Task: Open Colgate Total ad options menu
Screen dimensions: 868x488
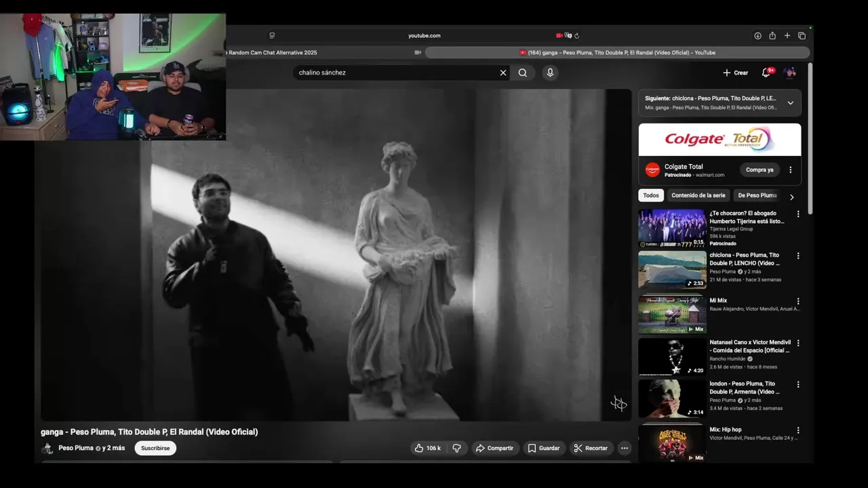Action: [x=790, y=170]
